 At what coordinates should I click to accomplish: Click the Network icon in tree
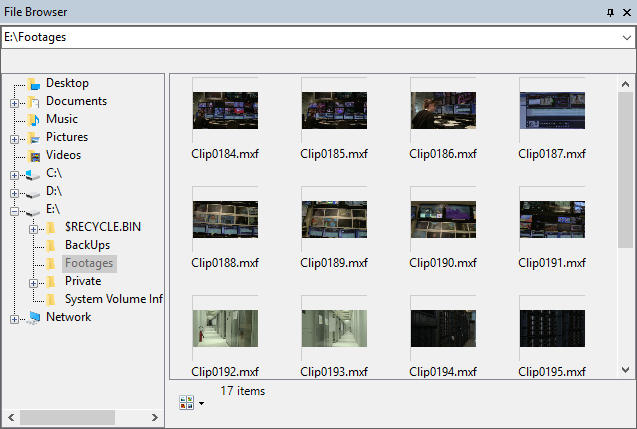[35, 317]
